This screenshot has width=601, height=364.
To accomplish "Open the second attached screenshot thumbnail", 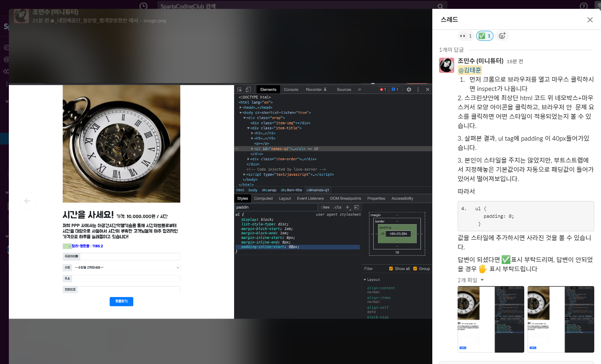I will tap(561, 319).
